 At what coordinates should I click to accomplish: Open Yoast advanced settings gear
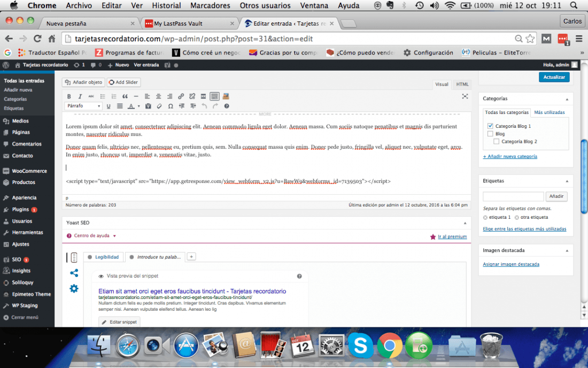pos(74,288)
